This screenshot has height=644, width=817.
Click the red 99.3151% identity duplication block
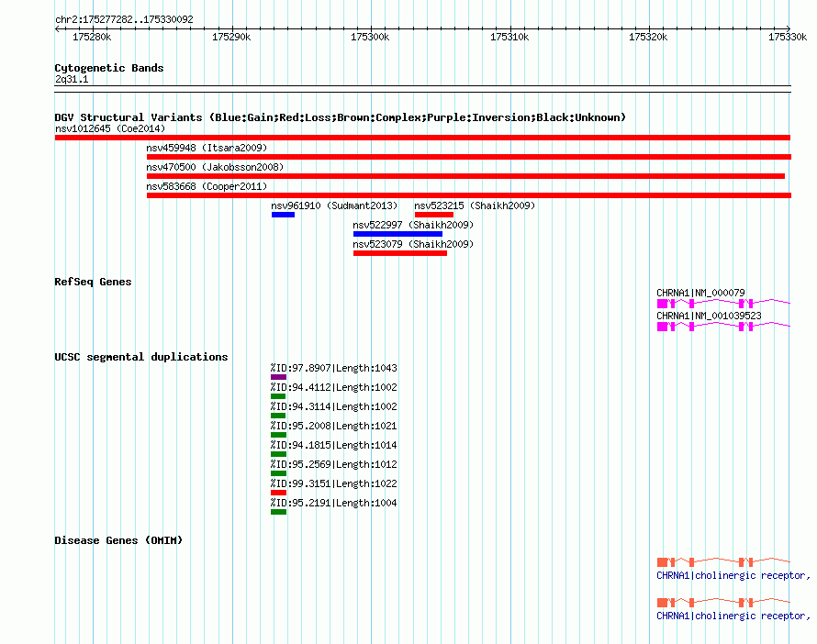click(278, 493)
